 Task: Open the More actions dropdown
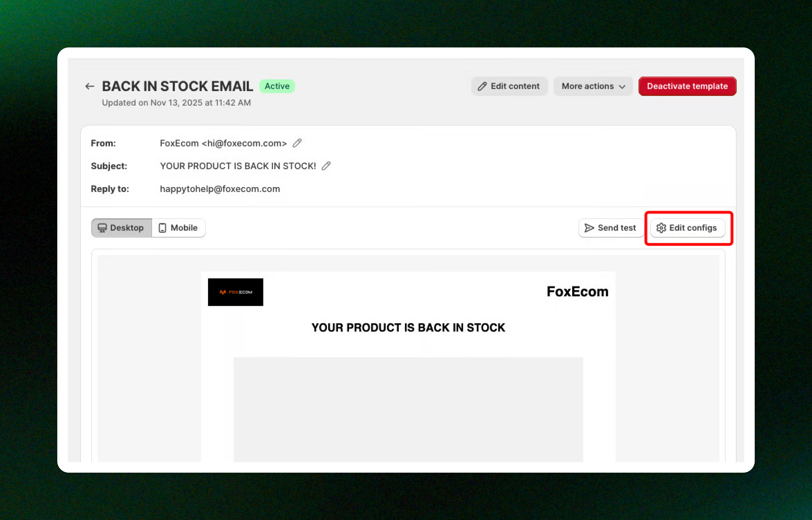click(593, 86)
